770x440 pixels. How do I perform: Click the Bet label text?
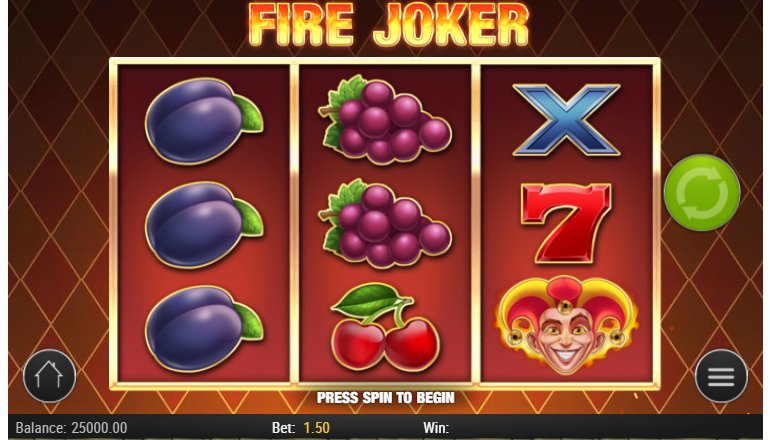click(x=285, y=428)
